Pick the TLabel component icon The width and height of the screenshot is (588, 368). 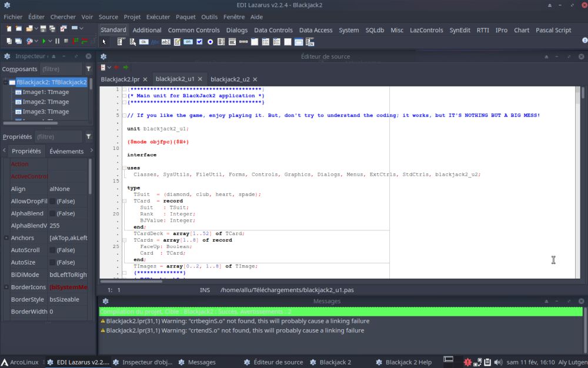tap(155, 42)
